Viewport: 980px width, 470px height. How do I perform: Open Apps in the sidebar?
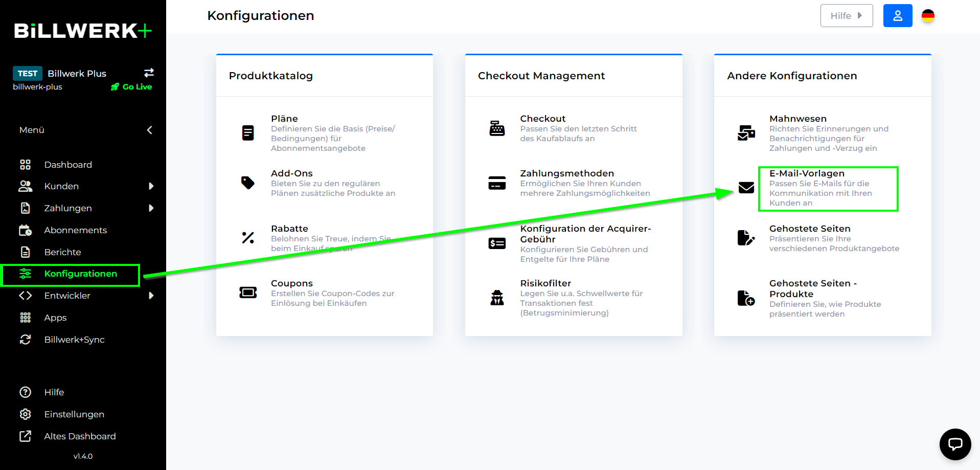[55, 318]
